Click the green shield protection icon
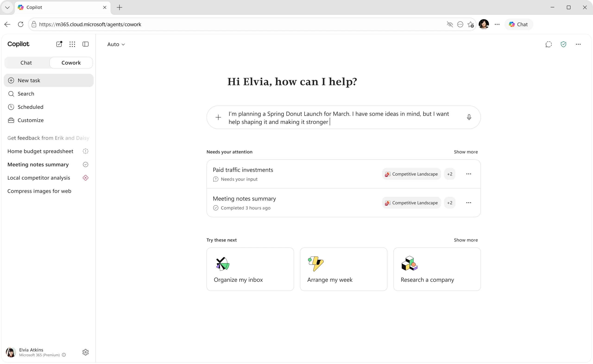This screenshot has height=364, width=593. coord(563,44)
